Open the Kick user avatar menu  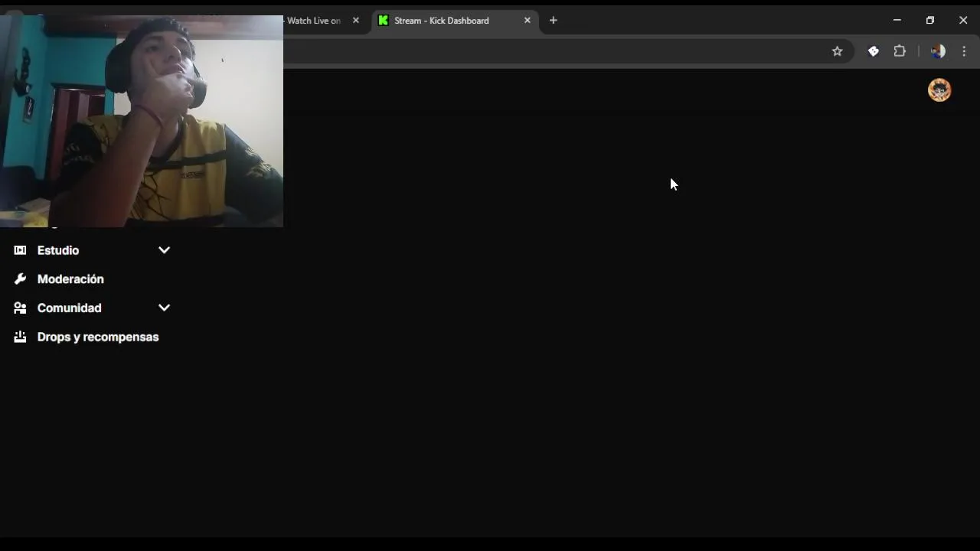click(939, 90)
